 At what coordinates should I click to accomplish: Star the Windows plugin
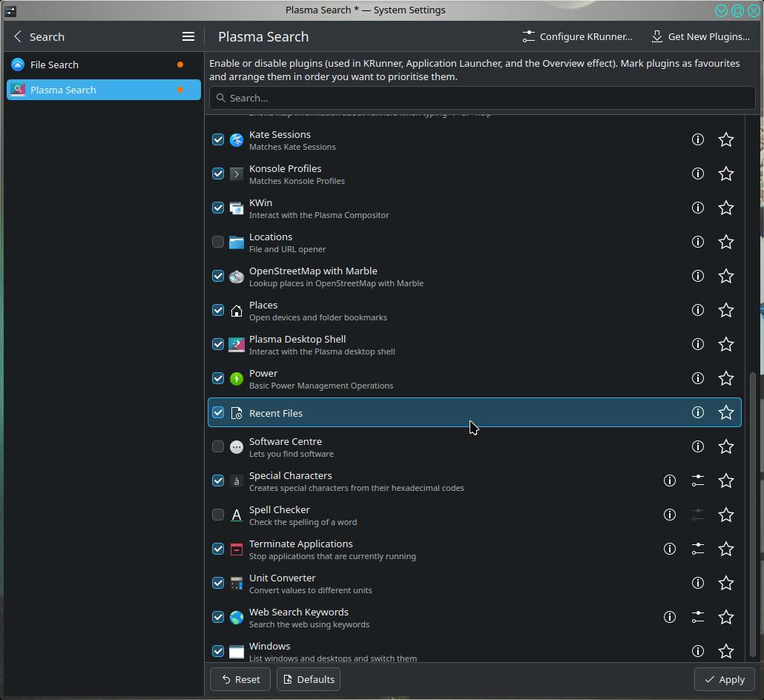click(x=726, y=651)
